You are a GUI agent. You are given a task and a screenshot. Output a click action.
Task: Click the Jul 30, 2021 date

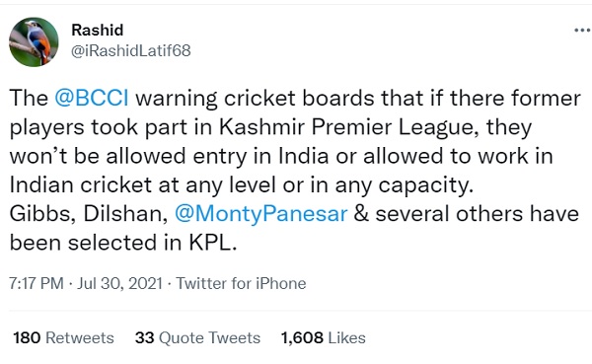119,283
